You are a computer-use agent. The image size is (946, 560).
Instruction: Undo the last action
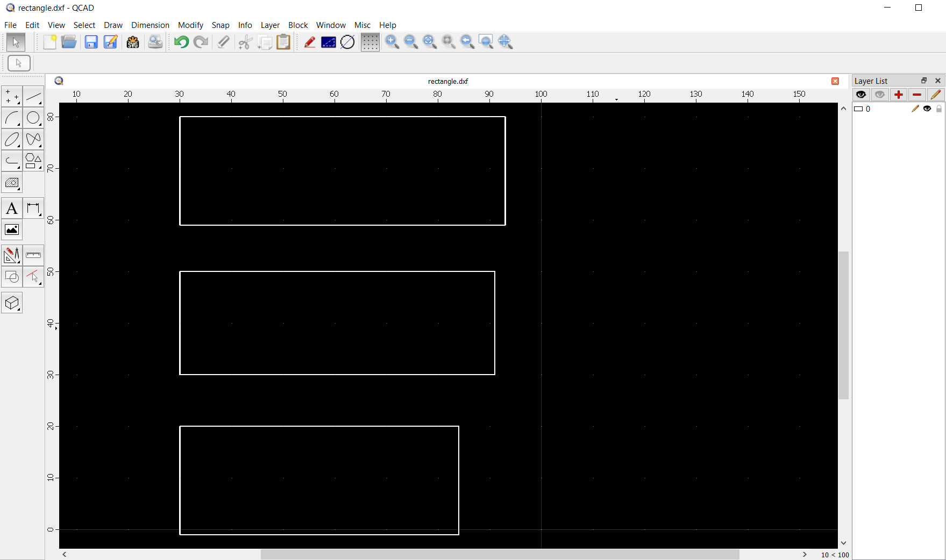click(181, 42)
